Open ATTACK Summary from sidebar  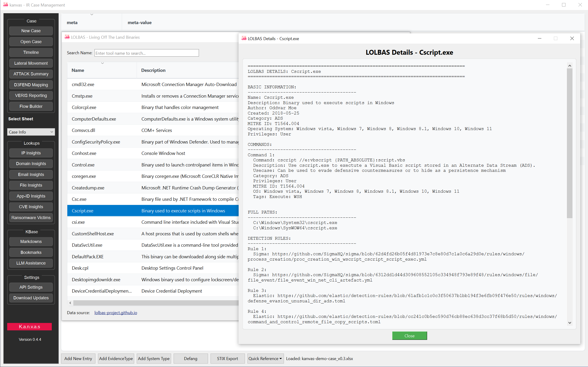tap(31, 74)
